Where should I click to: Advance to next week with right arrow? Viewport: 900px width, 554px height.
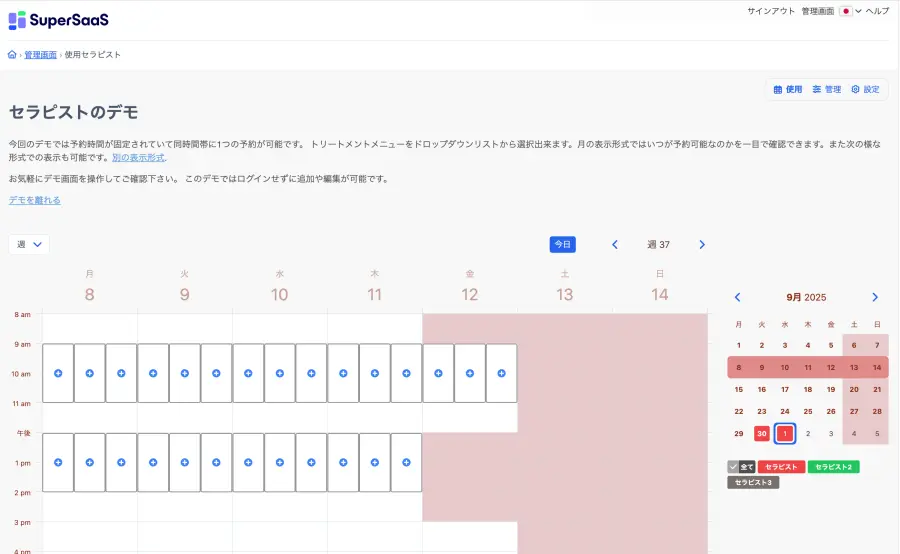[x=702, y=245]
